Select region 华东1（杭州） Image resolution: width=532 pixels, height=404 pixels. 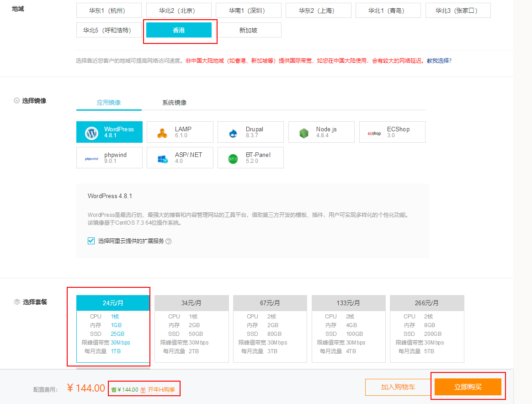click(x=109, y=11)
